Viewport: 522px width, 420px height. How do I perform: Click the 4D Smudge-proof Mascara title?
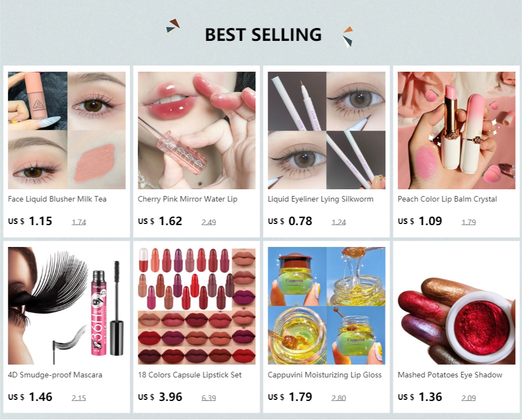pos(55,375)
